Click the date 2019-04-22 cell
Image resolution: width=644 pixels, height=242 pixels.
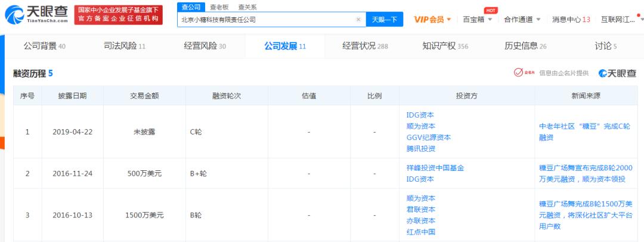pyautogui.click(x=72, y=132)
